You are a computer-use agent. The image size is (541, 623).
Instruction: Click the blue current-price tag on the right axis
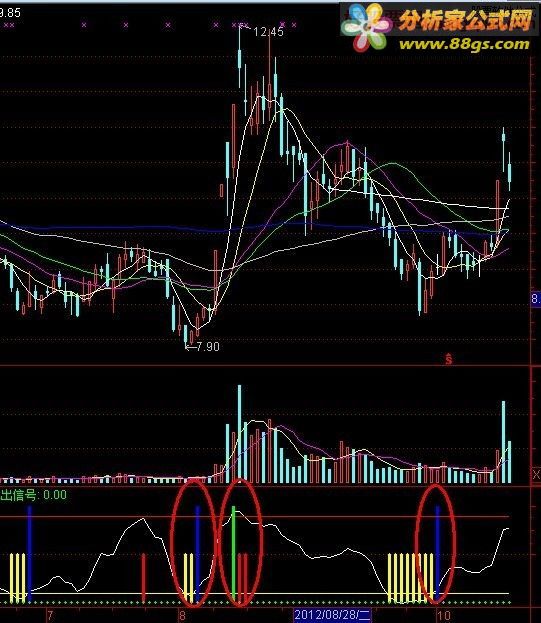[536, 298]
